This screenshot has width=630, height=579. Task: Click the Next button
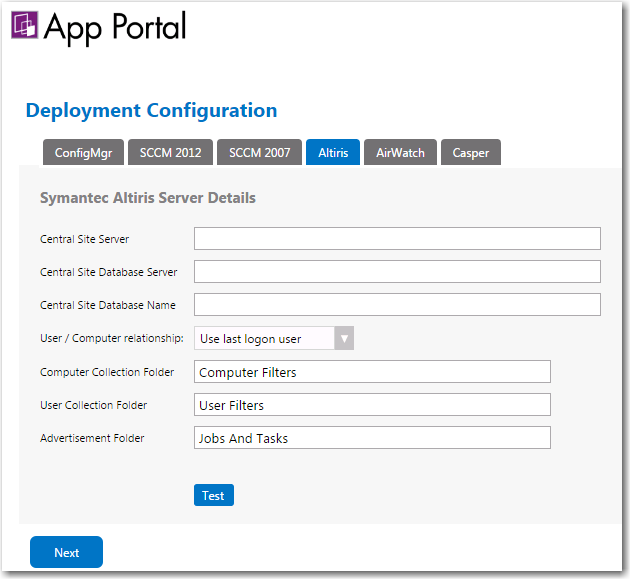coord(66,552)
